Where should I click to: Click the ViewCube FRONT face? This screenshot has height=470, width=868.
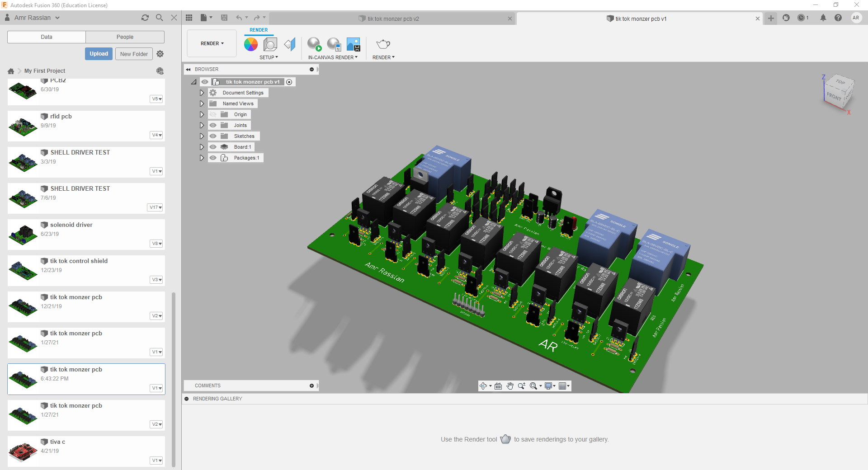coord(835,96)
